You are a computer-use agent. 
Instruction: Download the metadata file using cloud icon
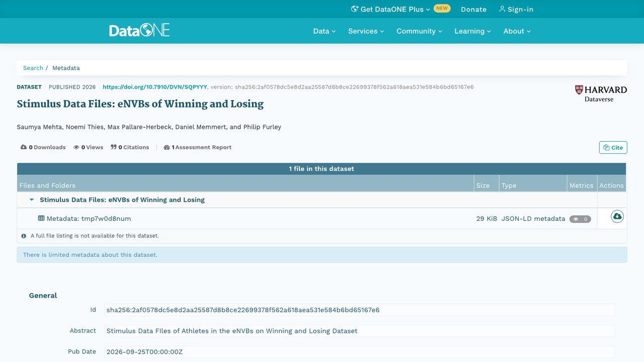(x=617, y=216)
